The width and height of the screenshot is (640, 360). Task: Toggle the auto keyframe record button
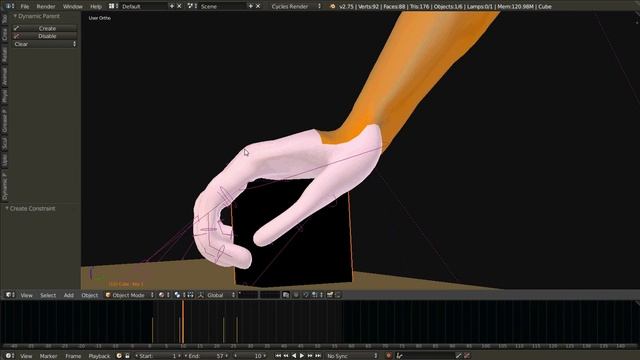[x=389, y=356]
